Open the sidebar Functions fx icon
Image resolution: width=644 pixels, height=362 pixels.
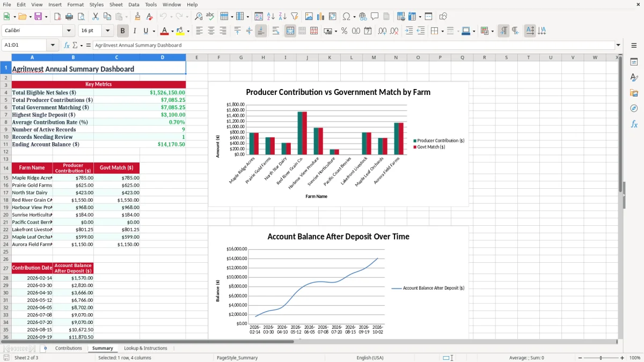coord(634,124)
